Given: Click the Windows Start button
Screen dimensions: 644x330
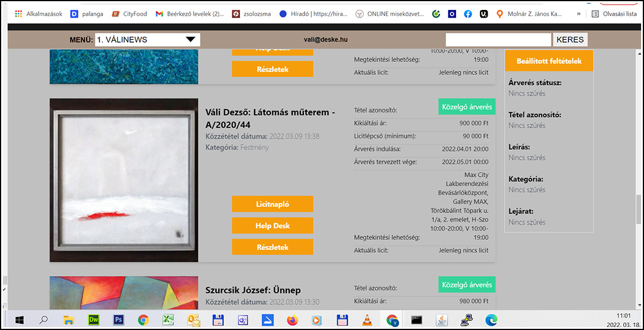Looking at the screenshot, I should coord(19,319).
